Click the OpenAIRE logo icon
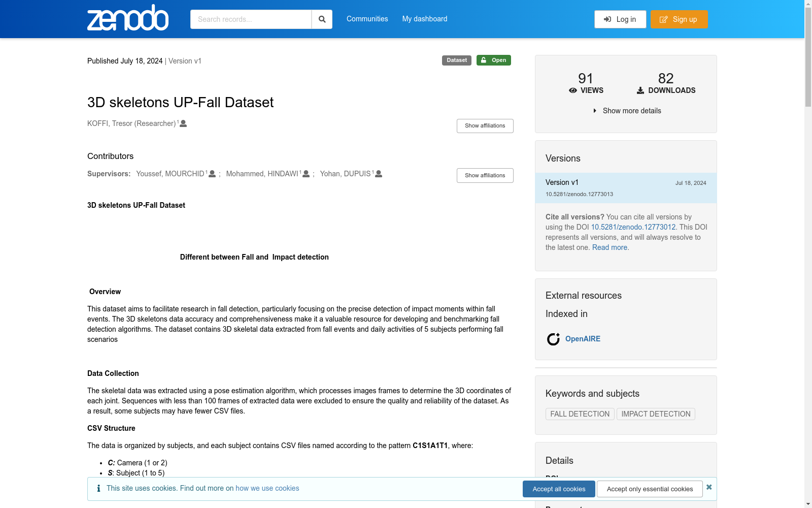The height and width of the screenshot is (508, 812). point(553,339)
